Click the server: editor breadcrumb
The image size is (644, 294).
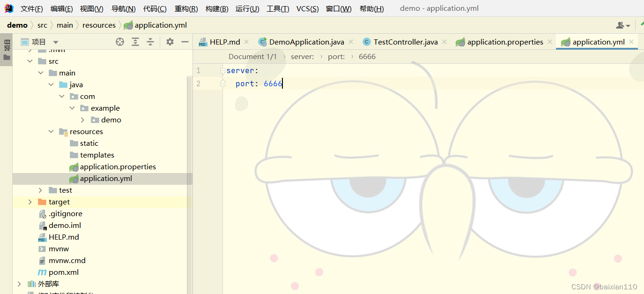tap(302, 56)
